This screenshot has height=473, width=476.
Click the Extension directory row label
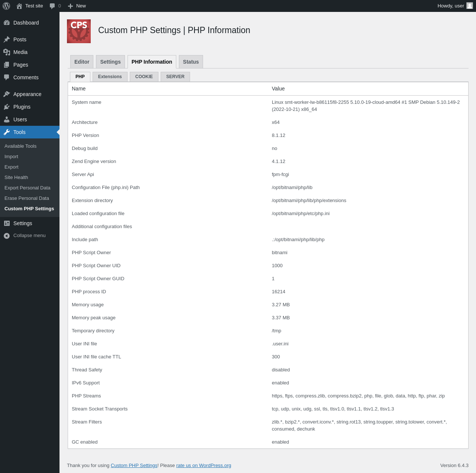92,201
